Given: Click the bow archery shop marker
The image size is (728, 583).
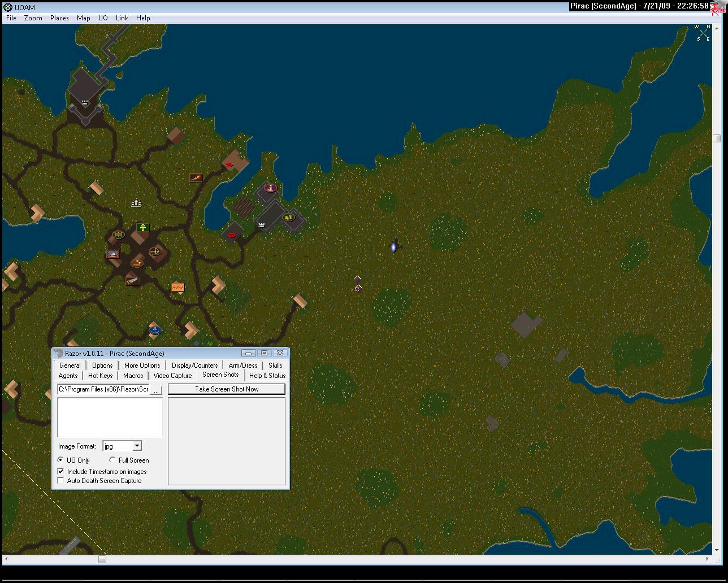Looking at the screenshot, I should pos(155,251).
